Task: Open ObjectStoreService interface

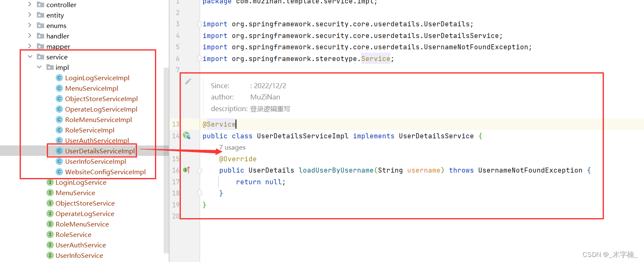Action: coord(85,203)
